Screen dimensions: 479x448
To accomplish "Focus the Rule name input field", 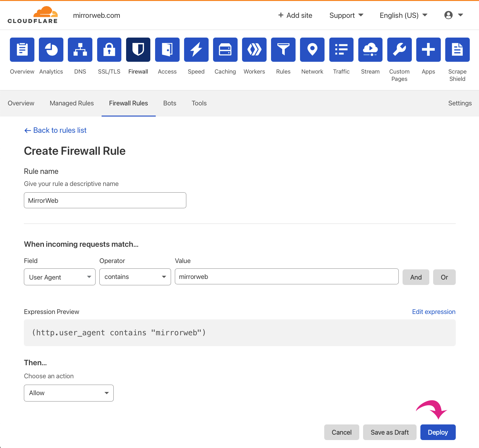I will coord(105,200).
